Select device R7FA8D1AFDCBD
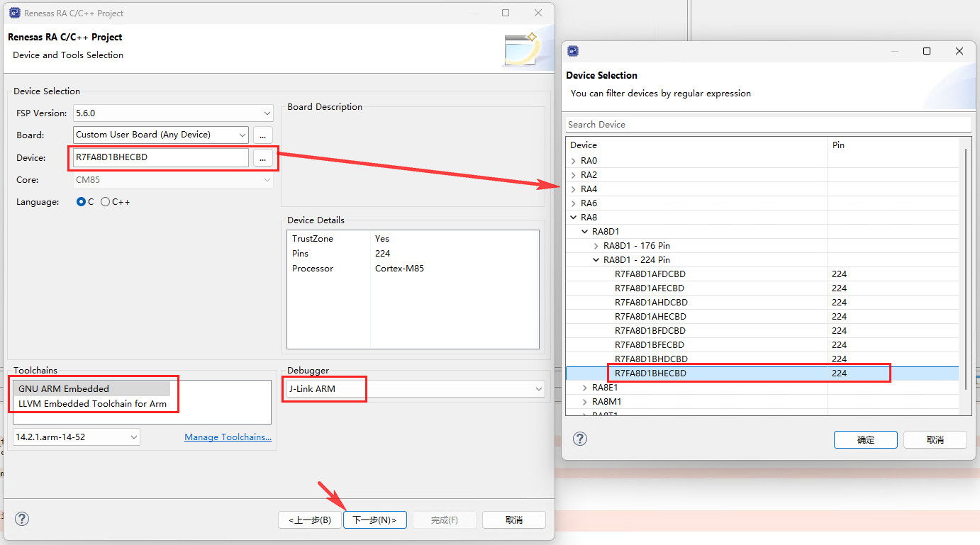This screenshot has width=980, height=545. pyautogui.click(x=650, y=274)
